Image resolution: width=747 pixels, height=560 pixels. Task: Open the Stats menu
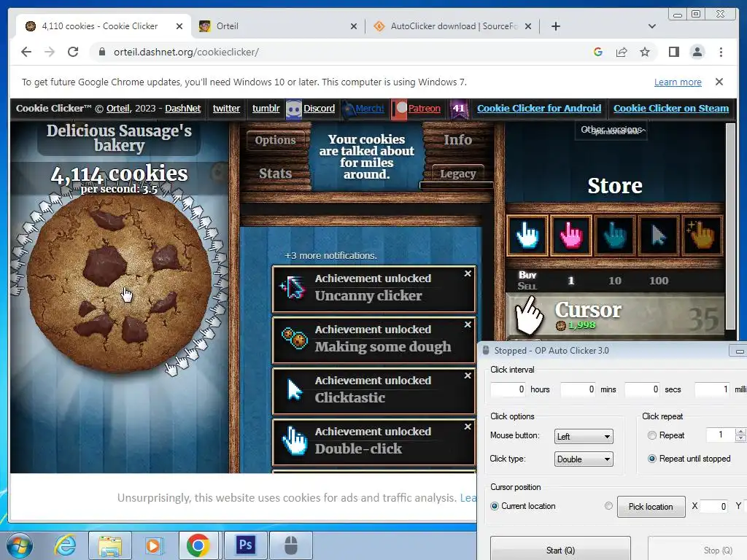click(x=275, y=174)
